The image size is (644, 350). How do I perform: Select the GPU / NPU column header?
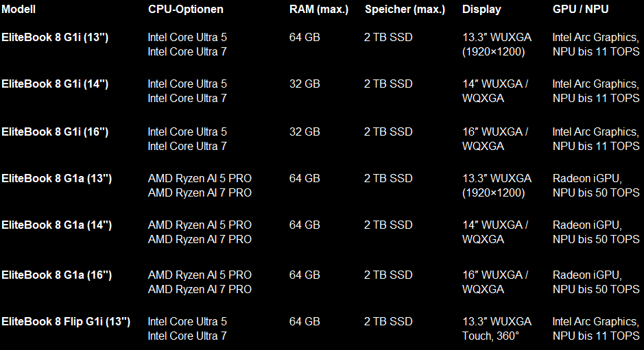pos(580,10)
